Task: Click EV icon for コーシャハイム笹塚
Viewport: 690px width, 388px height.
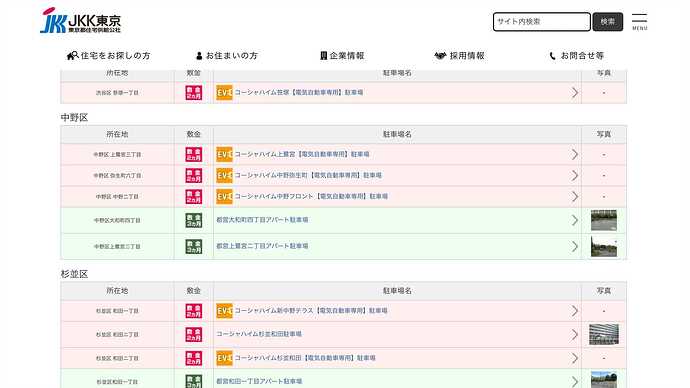Action: point(224,93)
